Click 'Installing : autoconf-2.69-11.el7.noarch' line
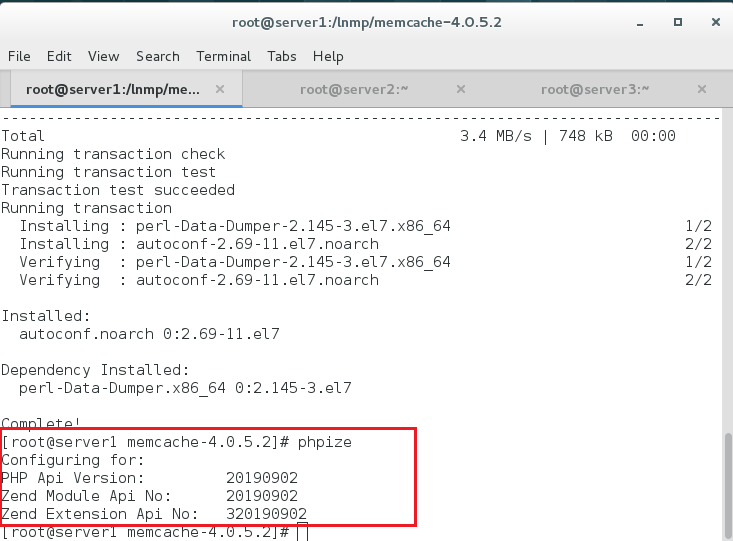 tap(199, 244)
